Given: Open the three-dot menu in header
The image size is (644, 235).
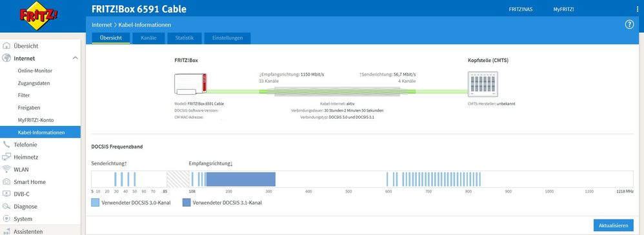Looking at the screenshot, I should coord(637,9).
